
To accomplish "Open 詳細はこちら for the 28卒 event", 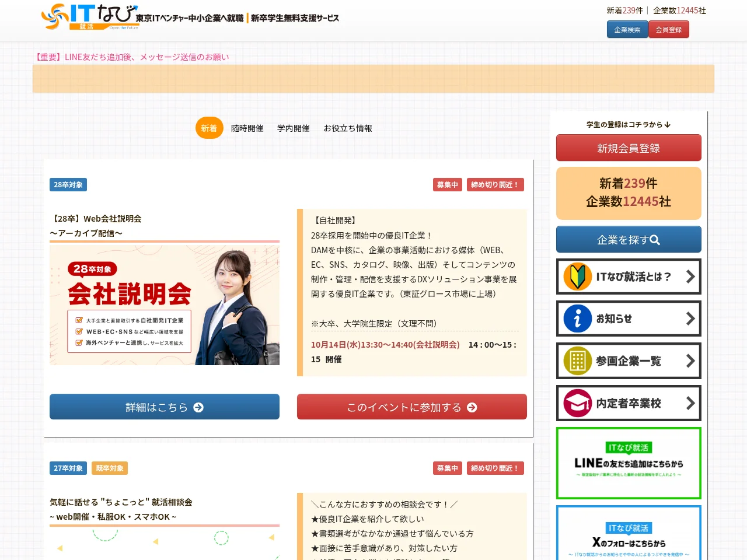I will (165, 407).
